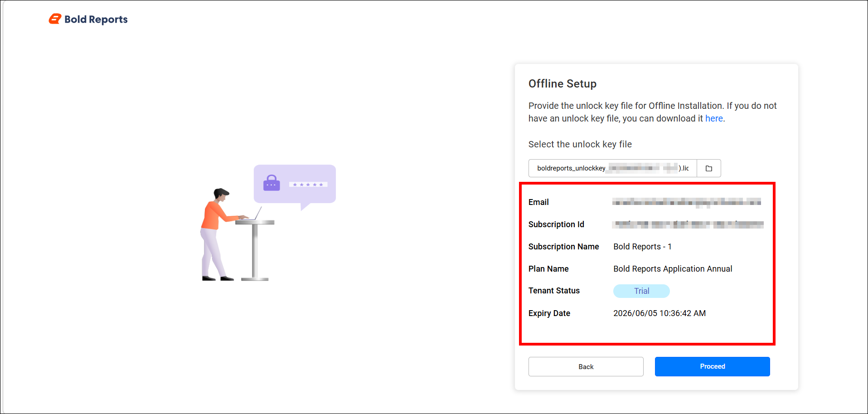The height and width of the screenshot is (414, 868).
Task: Click the Trial status badge
Action: pos(641,291)
